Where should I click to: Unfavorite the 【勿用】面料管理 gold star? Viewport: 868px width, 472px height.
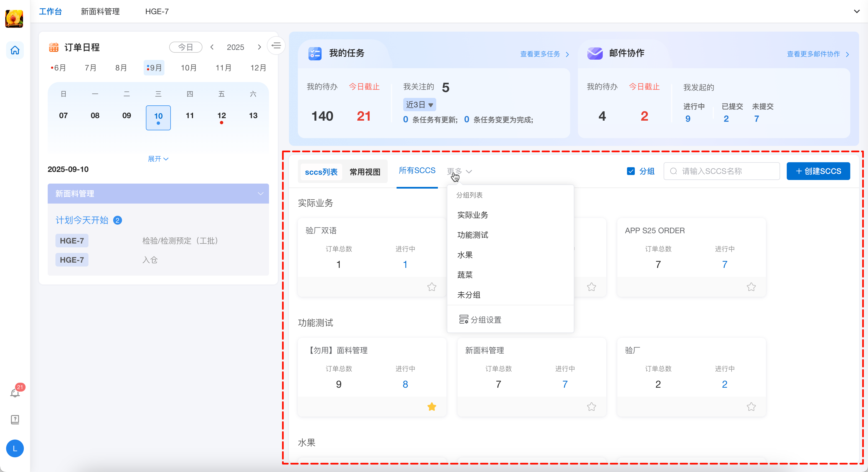click(x=432, y=407)
